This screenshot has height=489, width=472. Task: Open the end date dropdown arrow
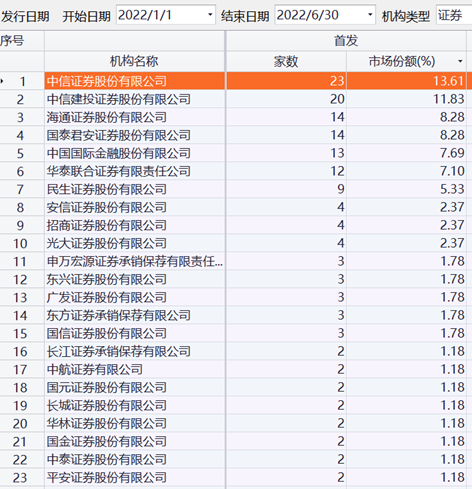point(370,15)
